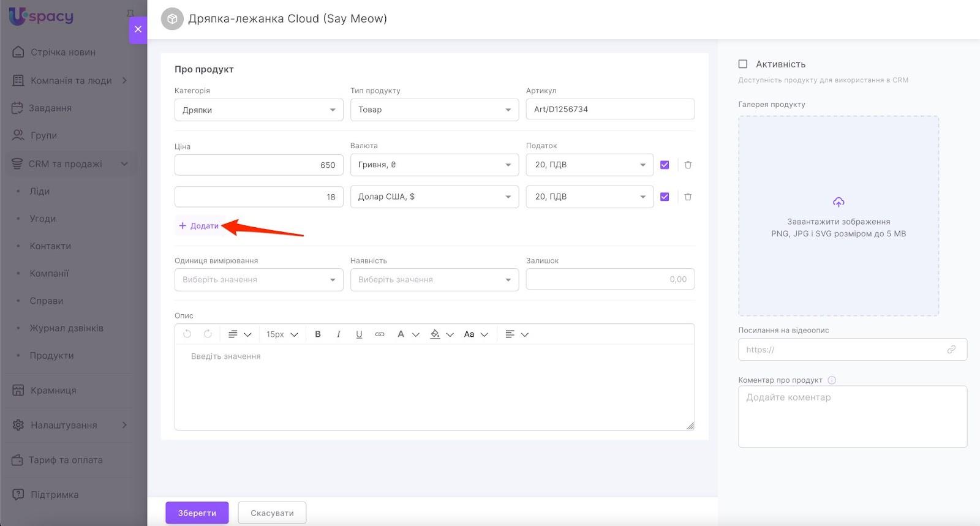Go to Стрічка новин in sidebar
The height and width of the screenshot is (526, 980).
[x=62, y=53]
